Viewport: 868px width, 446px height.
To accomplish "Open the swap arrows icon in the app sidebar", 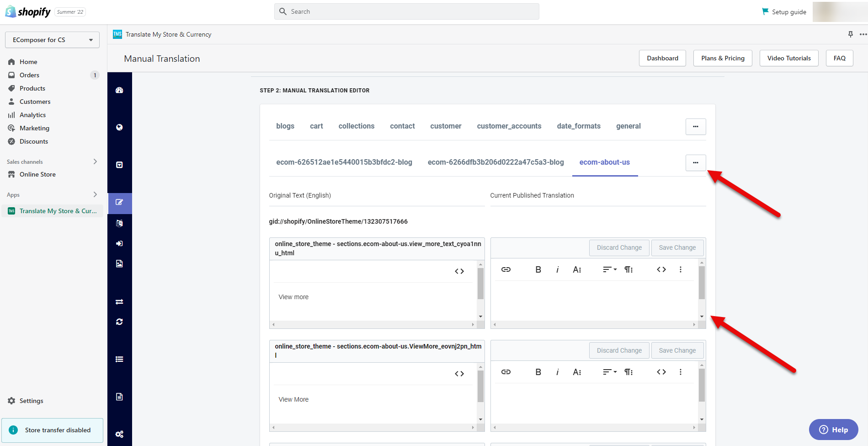I will tap(119, 301).
